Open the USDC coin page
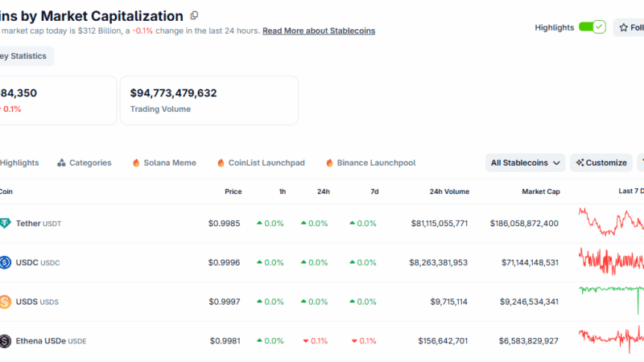644x362 pixels. (x=37, y=263)
